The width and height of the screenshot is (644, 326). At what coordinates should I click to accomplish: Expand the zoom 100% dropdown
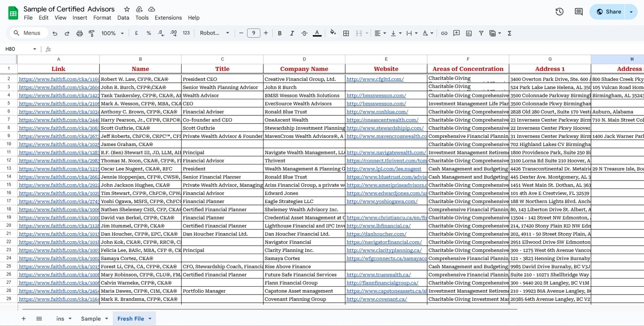pos(112,33)
